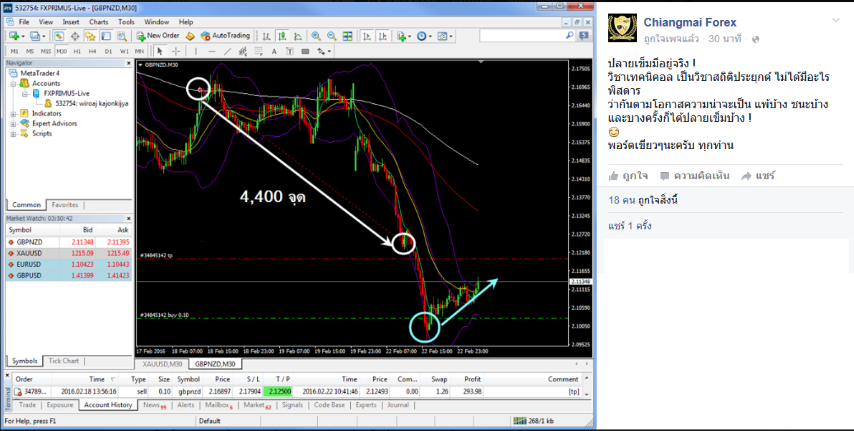Collapse the Accounts tree node
Screen dimensions: 854x431
[13, 83]
